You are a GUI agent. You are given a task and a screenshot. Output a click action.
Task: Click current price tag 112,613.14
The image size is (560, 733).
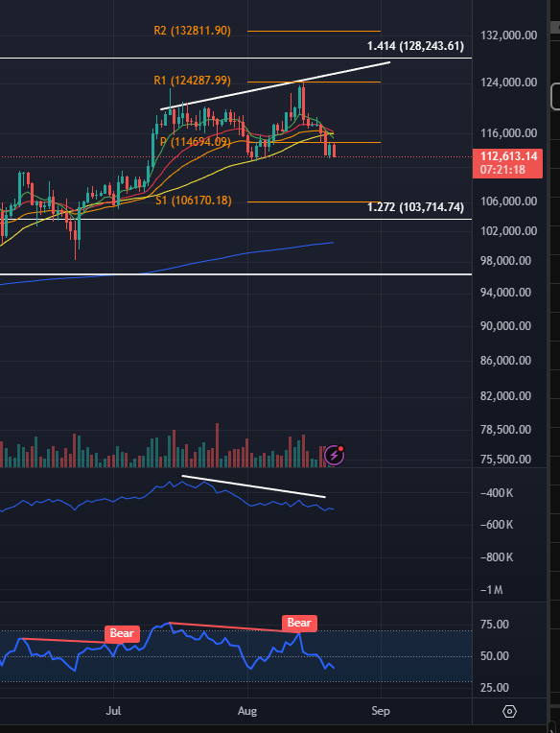pyautogui.click(x=508, y=156)
